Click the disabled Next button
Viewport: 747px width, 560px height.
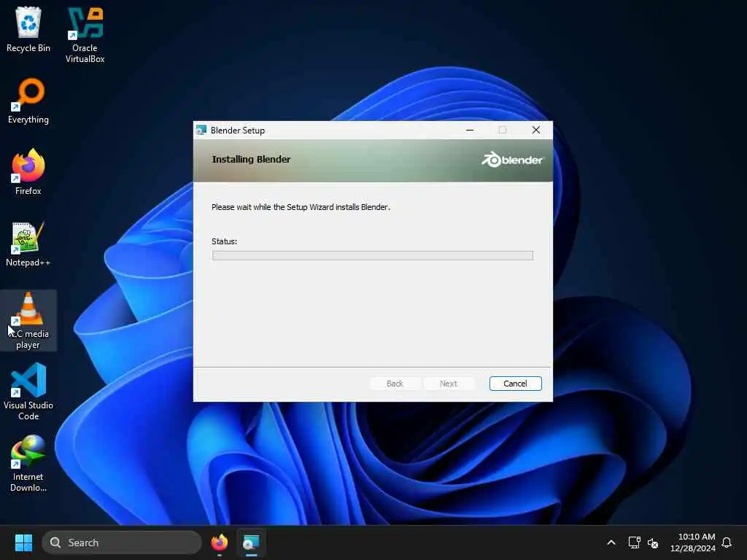pos(449,384)
